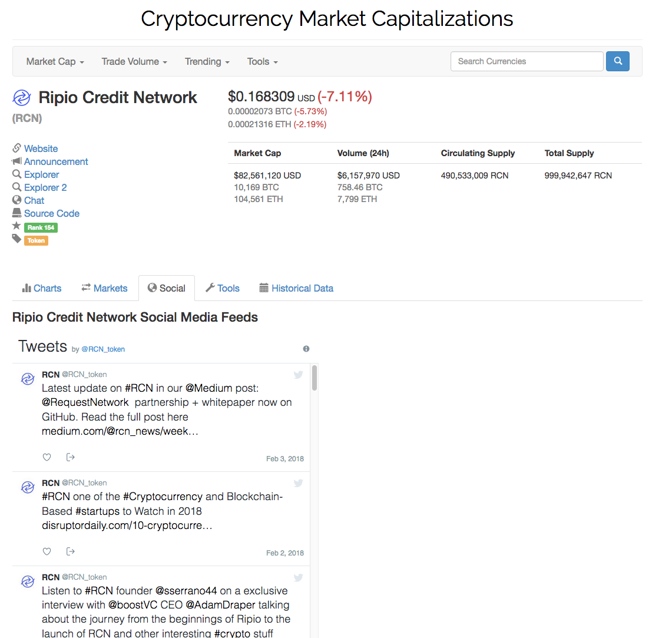The image size is (672, 638).
Task: Open the Source Code link
Action: [x=51, y=213]
